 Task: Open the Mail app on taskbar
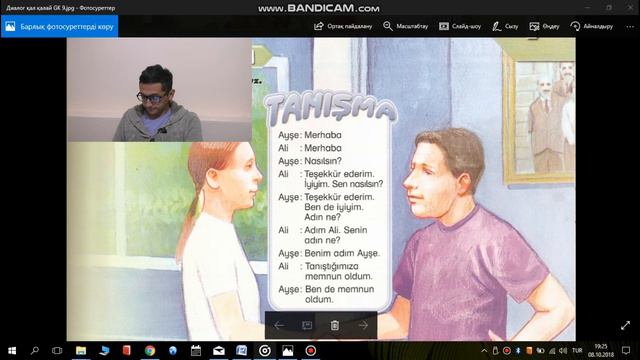[219, 351]
